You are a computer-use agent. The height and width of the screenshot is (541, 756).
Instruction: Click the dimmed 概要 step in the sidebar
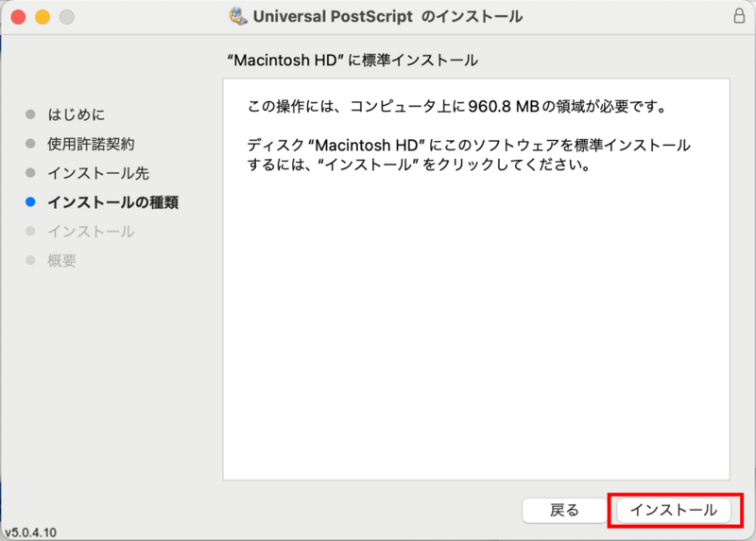(x=62, y=261)
